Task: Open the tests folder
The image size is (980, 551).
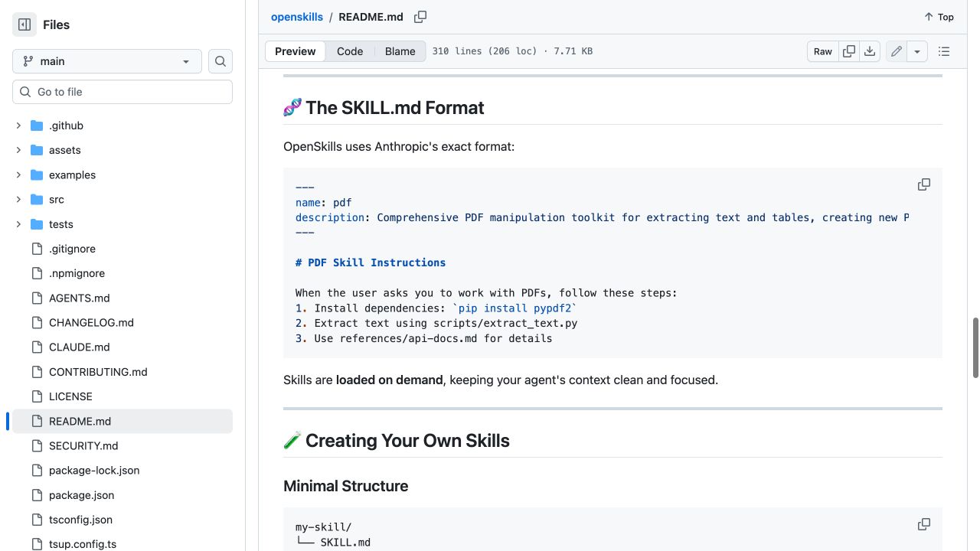Action: click(61, 224)
